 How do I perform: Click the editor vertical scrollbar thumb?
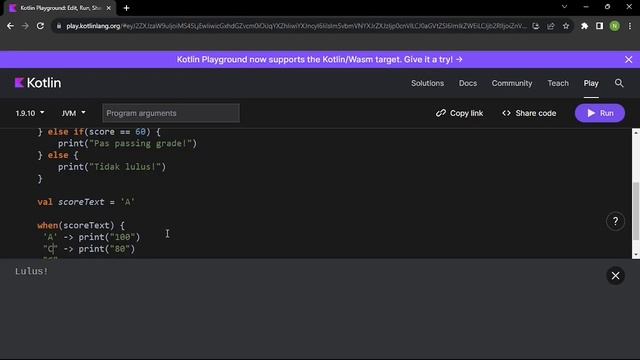[636, 211]
